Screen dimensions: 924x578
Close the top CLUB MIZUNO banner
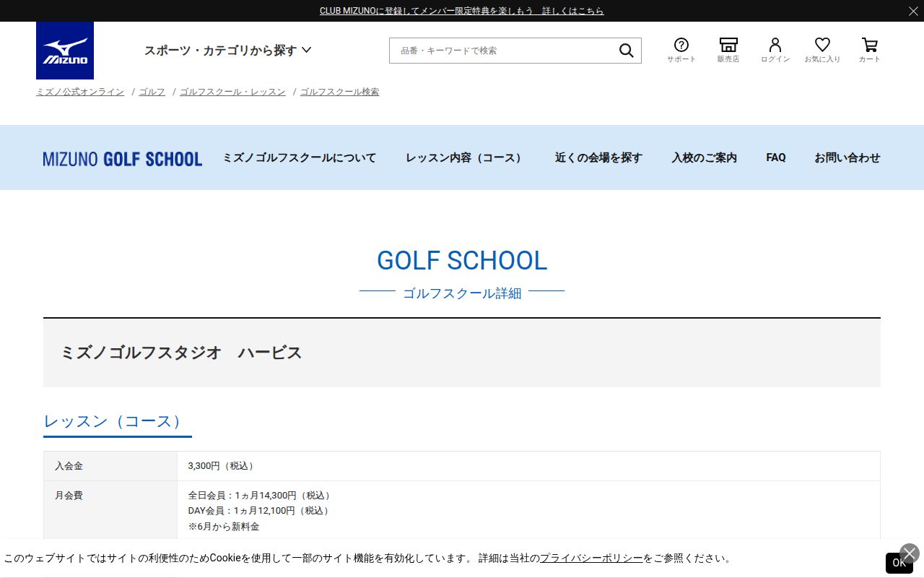tap(913, 11)
